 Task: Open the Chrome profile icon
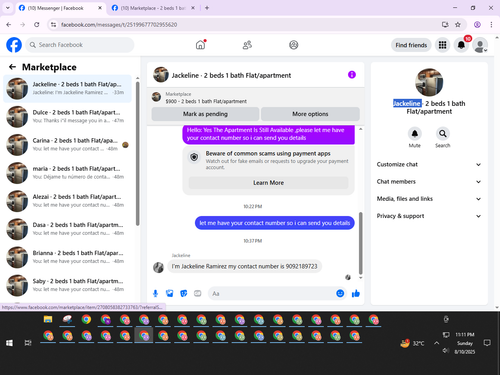click(477, 24)
